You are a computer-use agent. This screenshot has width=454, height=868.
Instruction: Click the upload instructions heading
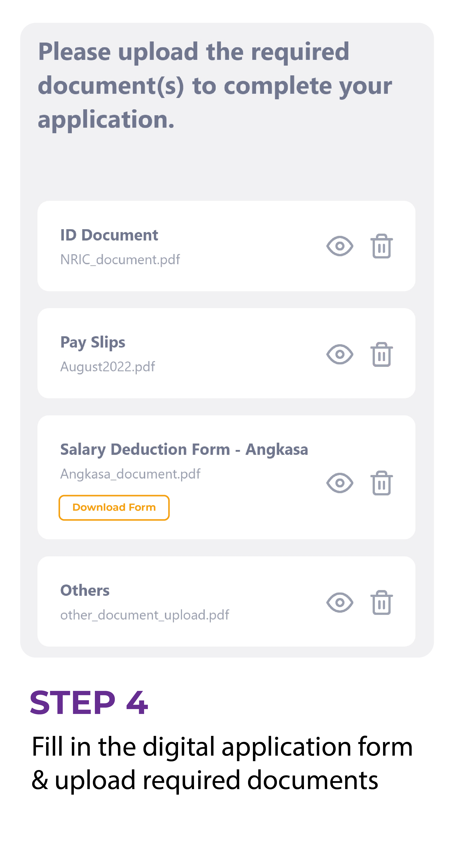(215, 86)
